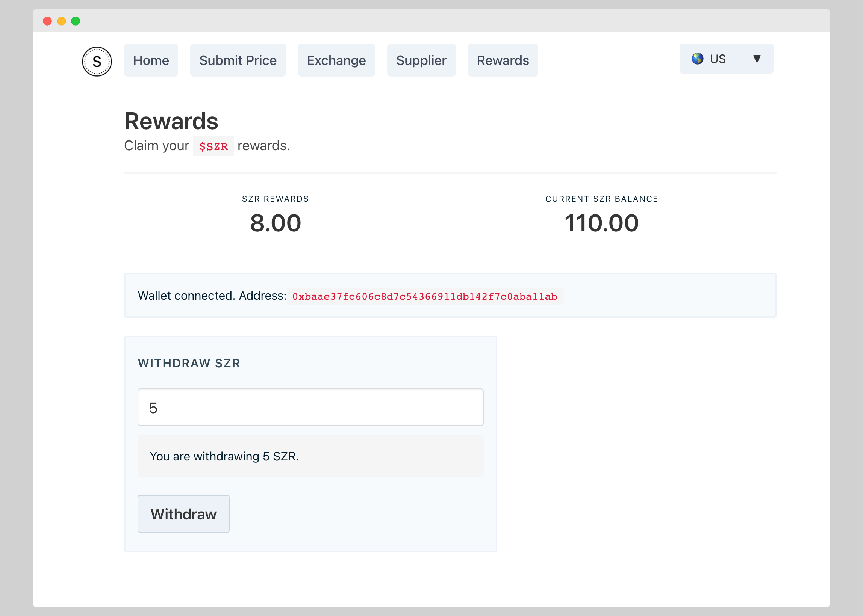Open the Supplier nav item
Image resolution: width=863 pixels, height=616 pixels.
click(x=421, y=60)
